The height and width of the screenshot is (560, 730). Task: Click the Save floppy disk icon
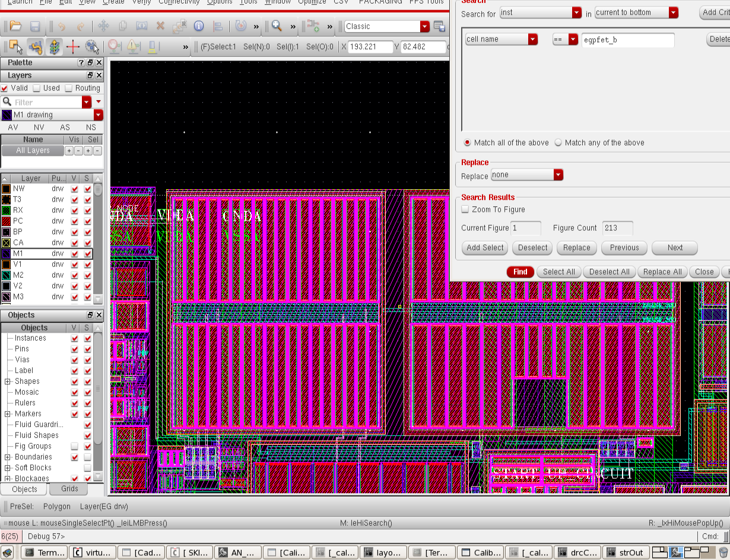(35, 26)
